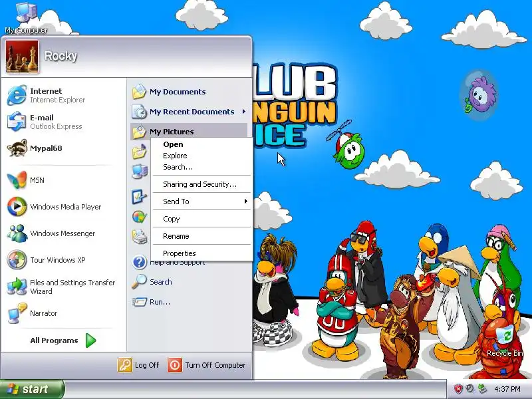532x399 pixels.
Task: Click the Run... window icon
Action: 139,302
